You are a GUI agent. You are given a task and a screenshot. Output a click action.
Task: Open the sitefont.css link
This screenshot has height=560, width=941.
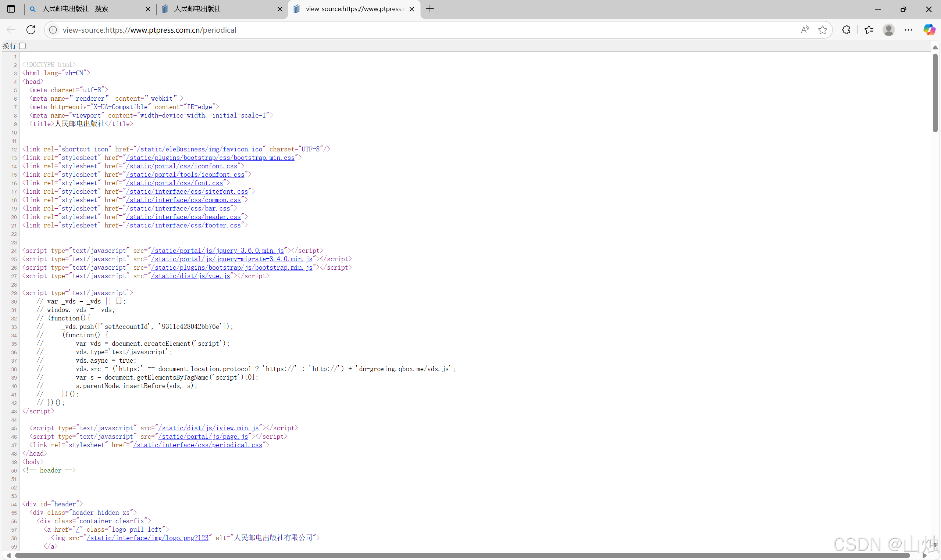pyautogui.click(x=187, y=191)
